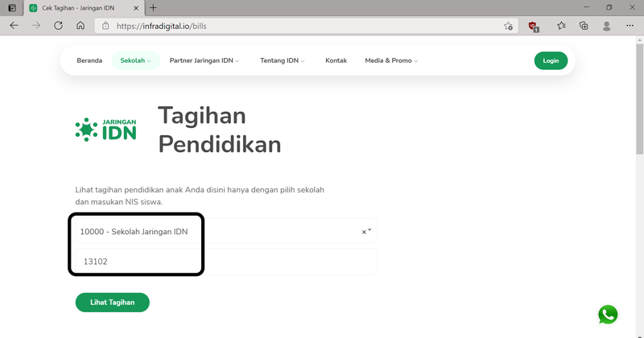
Task: Close the browser window
Action: tap(632, 7)
